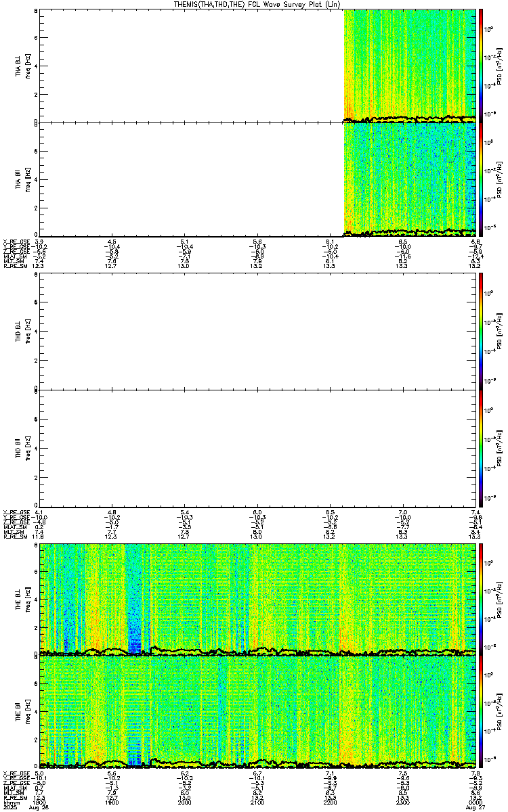Viewport: 508px width, 812px height.
Task: Click the PSD [nT²/Hz] label beside THA B⊥
Action: tap(499, 66)
